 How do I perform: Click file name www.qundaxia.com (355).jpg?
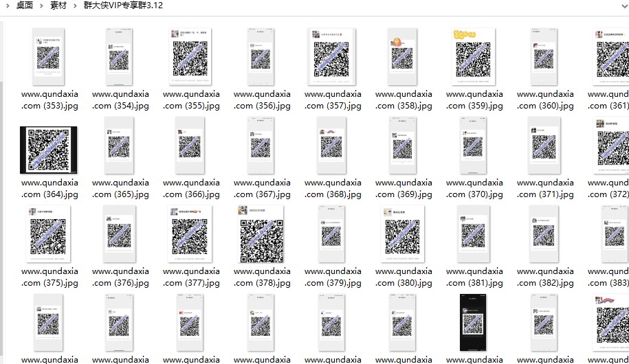[191, 100]
